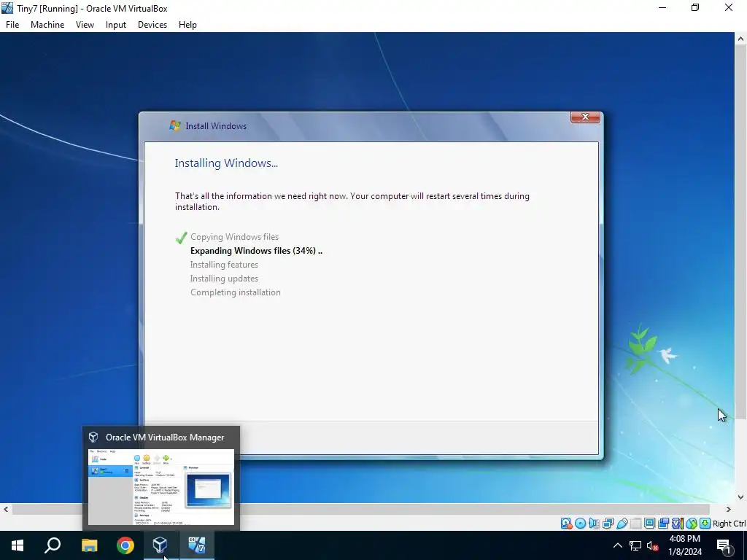Click the Windows flag icon in Install Windows title
Viewport: 747px width, 560px height.
175,125
